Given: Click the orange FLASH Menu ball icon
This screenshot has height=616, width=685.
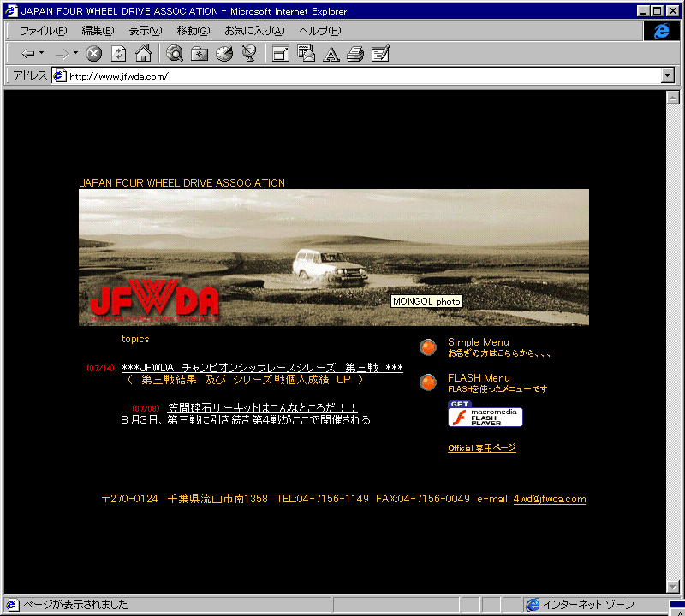Looking at the screenshot, I should point(428,382).
